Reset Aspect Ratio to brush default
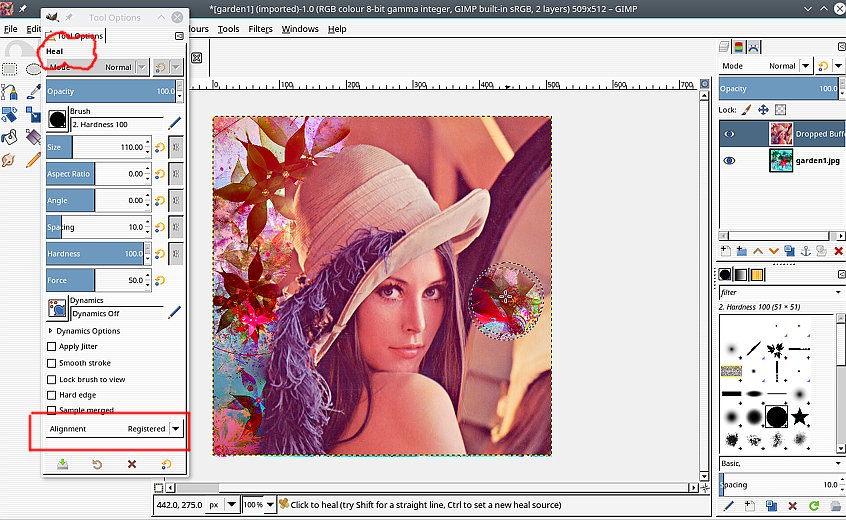 click(160, 174)
